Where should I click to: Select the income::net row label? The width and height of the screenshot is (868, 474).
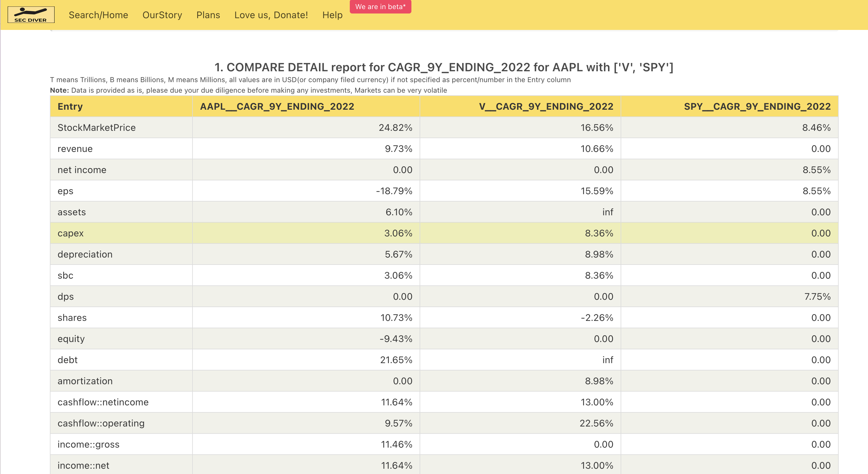[84, 465]
